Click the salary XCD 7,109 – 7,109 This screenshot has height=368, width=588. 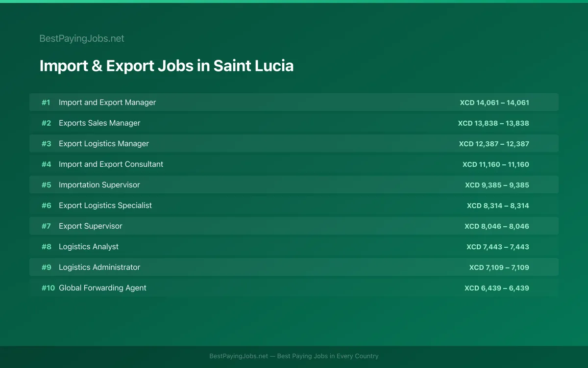click(x=499, y=267)
